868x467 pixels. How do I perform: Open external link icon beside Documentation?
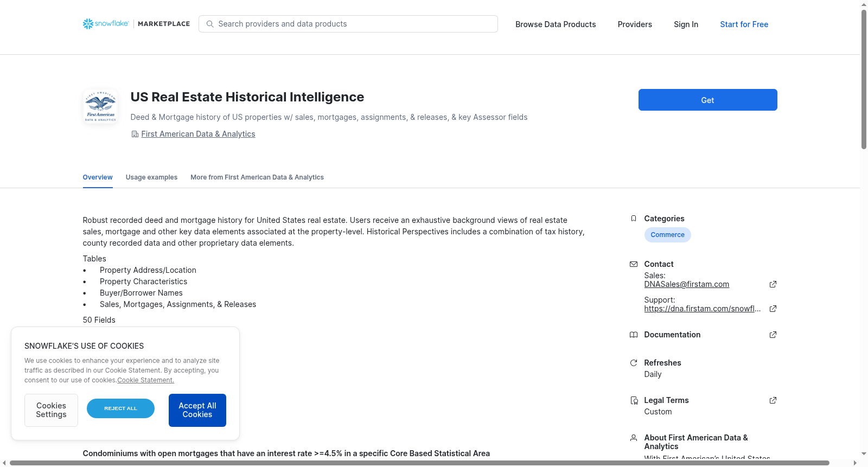773,335
